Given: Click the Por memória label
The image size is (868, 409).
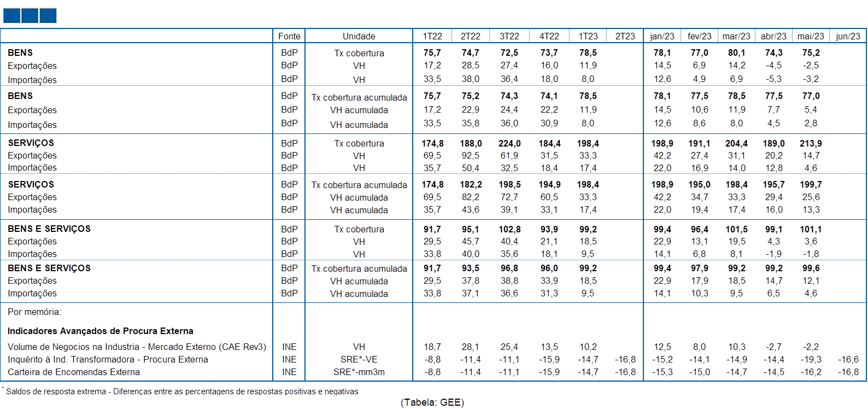Looking at the screenshot, I should point(34,312).
